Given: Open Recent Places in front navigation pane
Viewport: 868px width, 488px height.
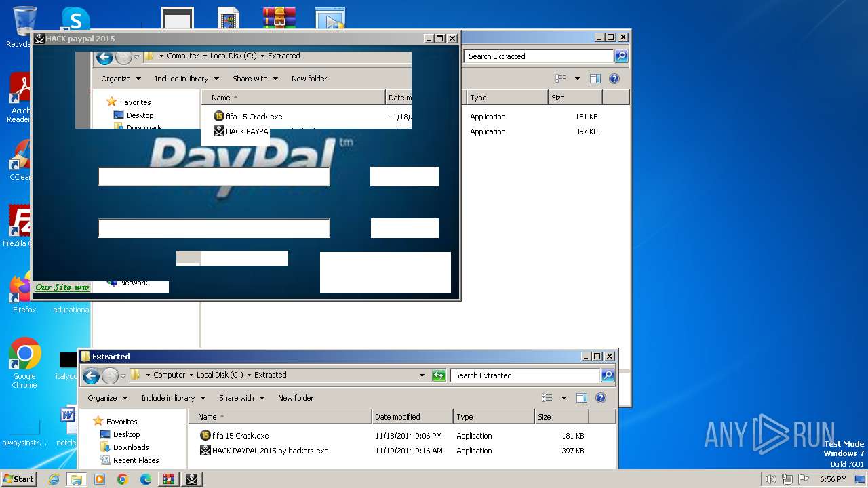Looking at the screenshot, I should click(136, 460).
